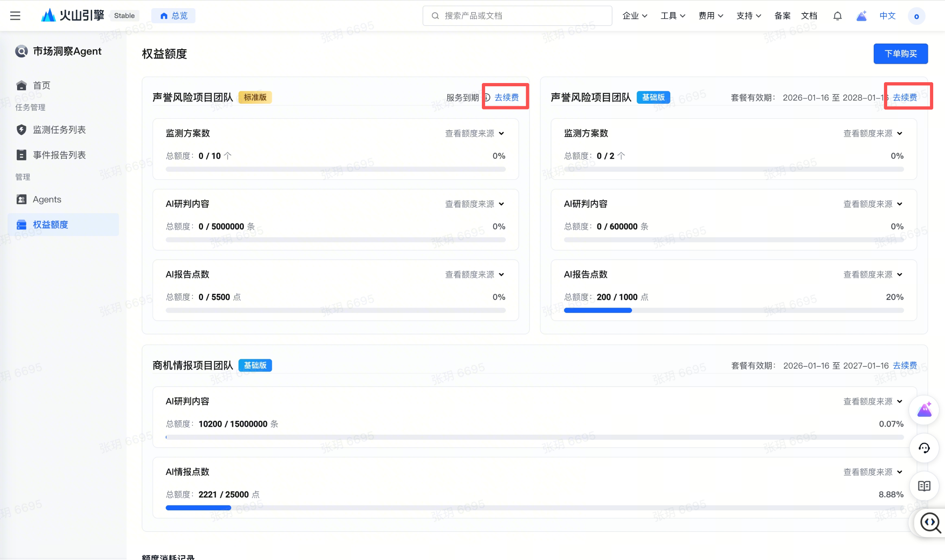
Task: Click the floating purple AI assistant button
Action: [x=924, y=410]
